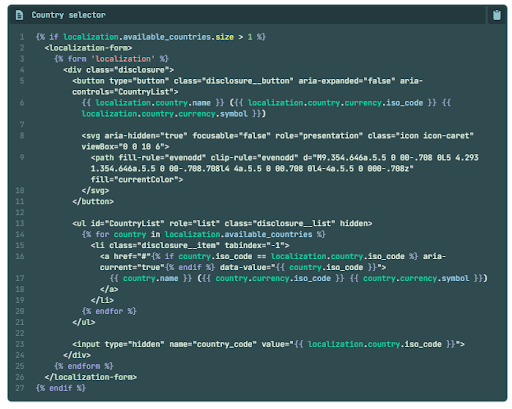Click 'viewBox="0 0 10 6">' text

125,147
